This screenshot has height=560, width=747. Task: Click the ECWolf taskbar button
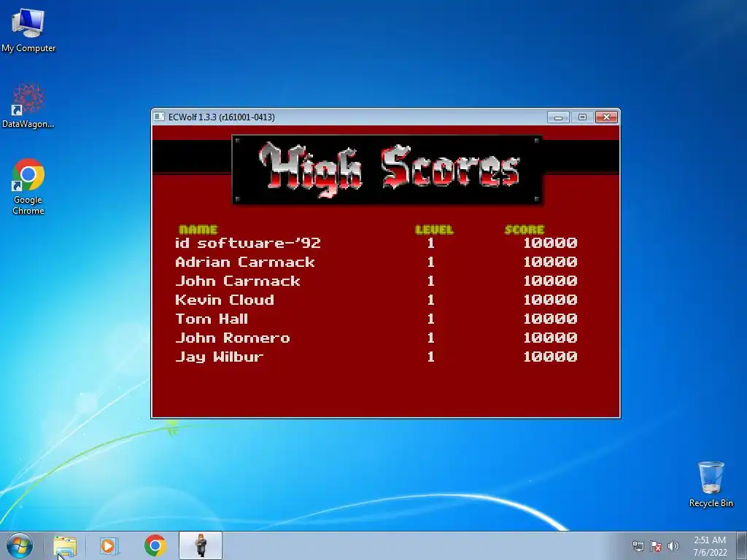pyautogui.click(x=201, y=545)
